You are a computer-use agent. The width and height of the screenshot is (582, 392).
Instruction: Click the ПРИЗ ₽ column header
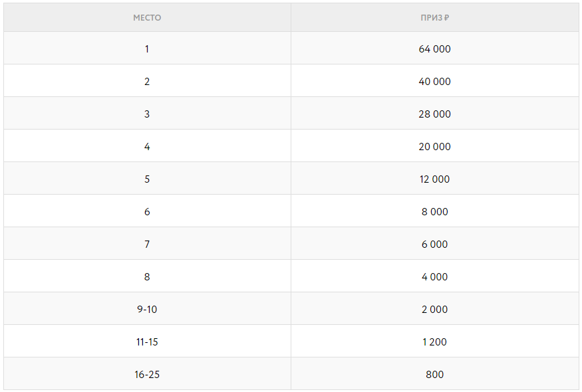434,18
